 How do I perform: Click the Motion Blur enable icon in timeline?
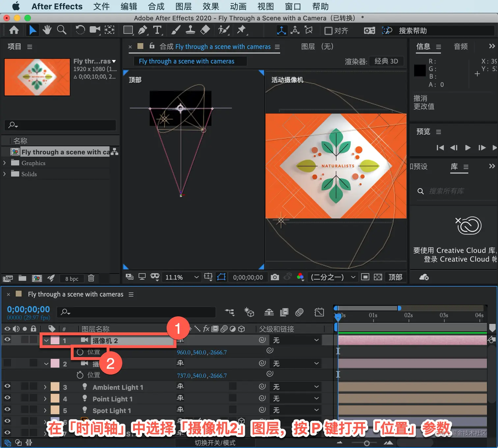pos(299,312)
